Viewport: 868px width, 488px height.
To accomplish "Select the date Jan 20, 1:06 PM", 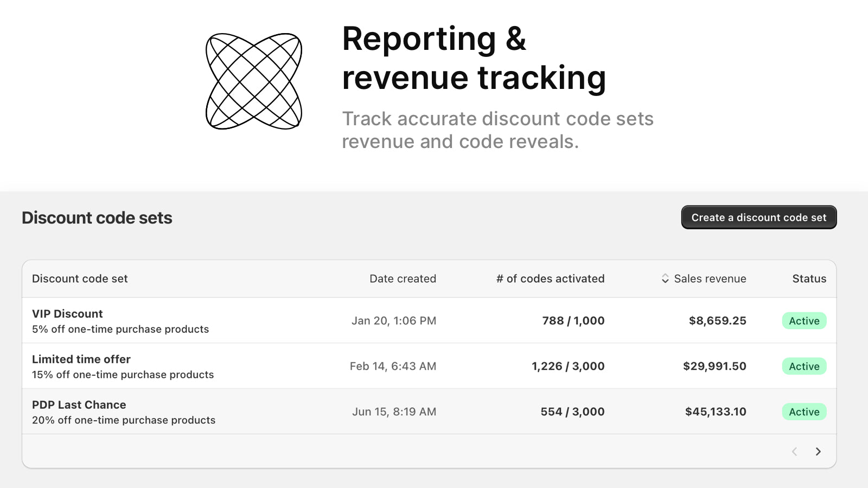I will pos(394,321).
